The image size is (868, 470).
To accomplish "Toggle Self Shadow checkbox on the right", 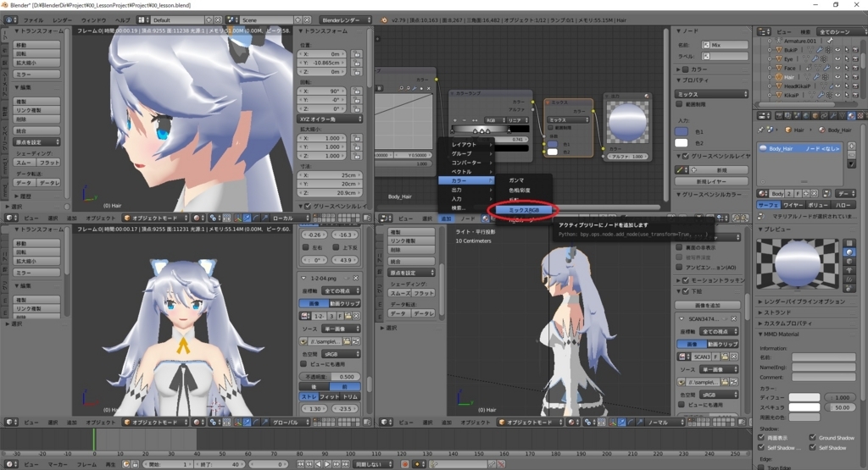I will point(813,447).
